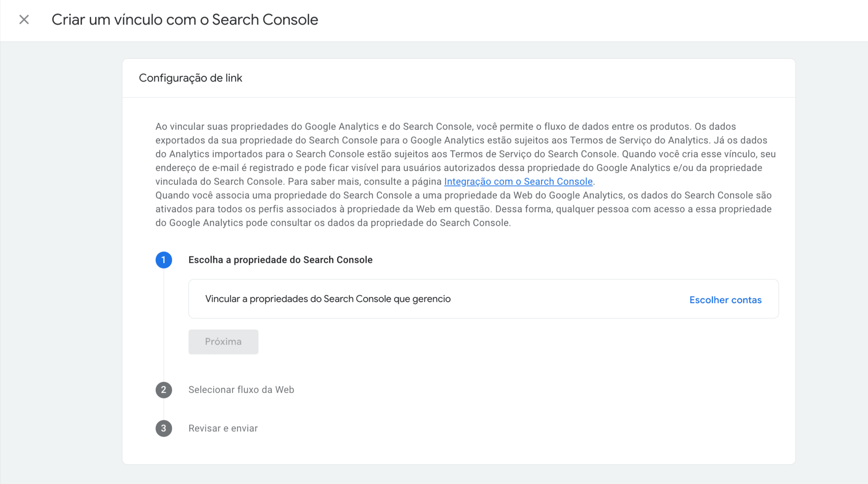Click the "Configuração de link" header

(x=190, y=78)
